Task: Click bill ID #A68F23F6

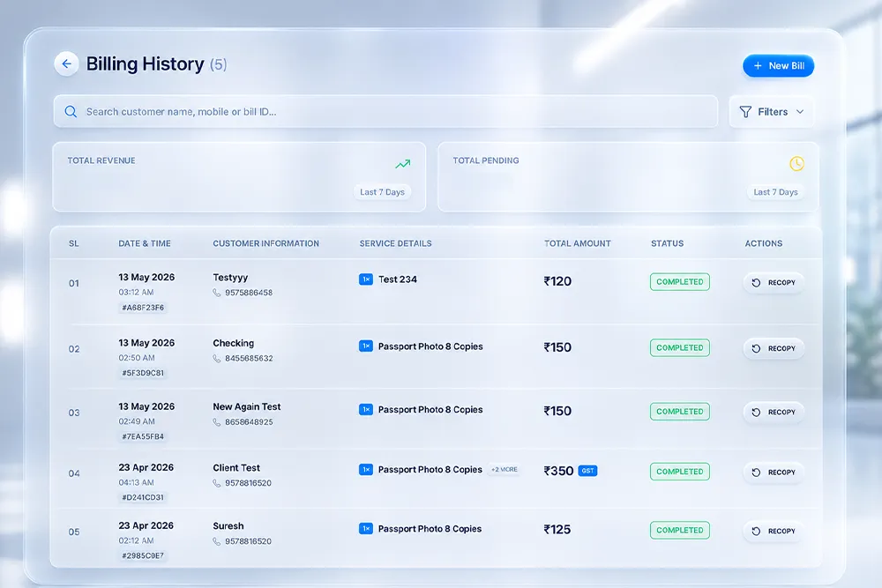Action: coord(143,308)
